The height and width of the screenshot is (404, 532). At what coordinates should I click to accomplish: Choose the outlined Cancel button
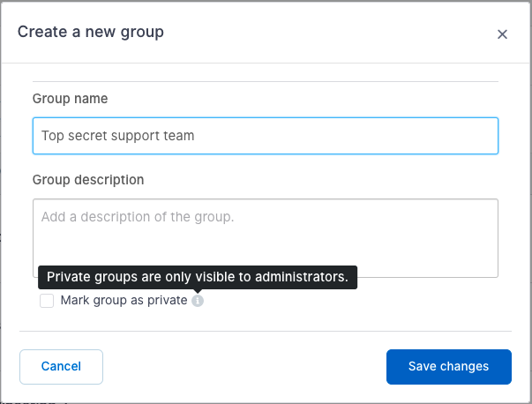tap(61, 367)
